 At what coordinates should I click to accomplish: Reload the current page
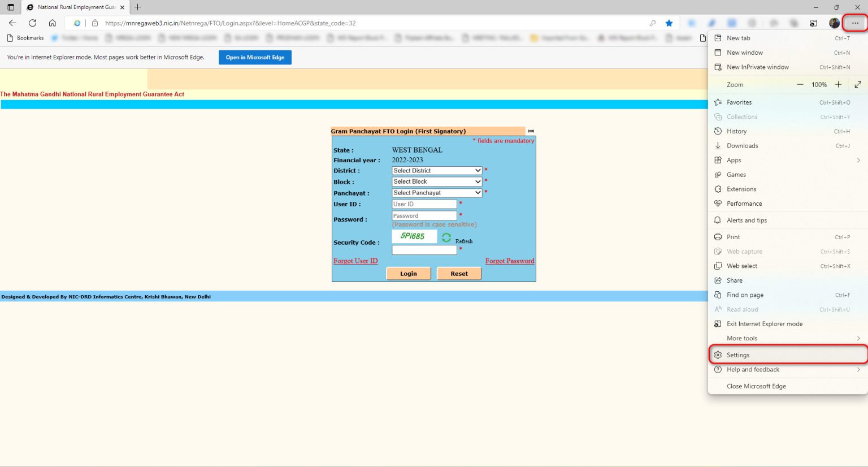pyautogui.click(x=33, y=23)
